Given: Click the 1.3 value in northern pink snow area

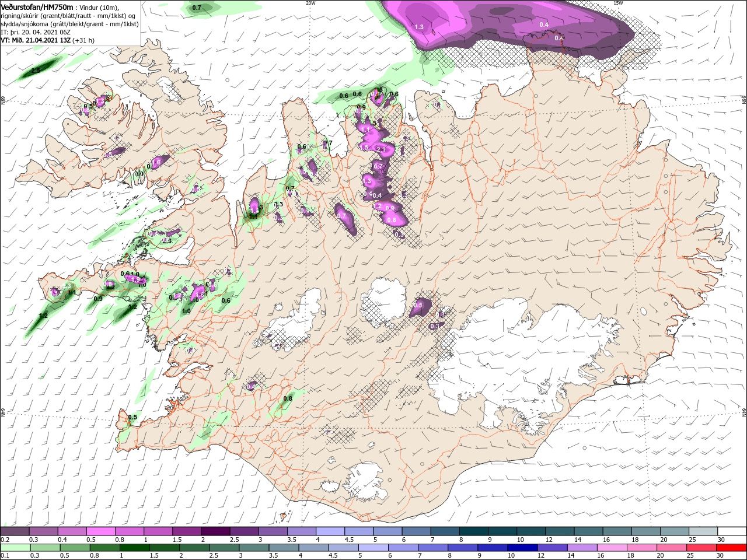Looking at the screenshot, I should [419, 27].
